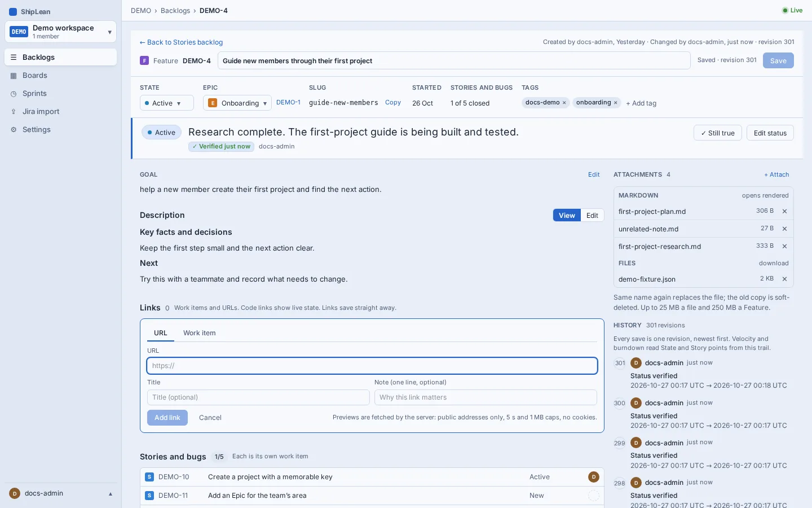This screenshot has width=812, height=508.
Task: Open story DEMO-10 row
Action: [372, 477]
